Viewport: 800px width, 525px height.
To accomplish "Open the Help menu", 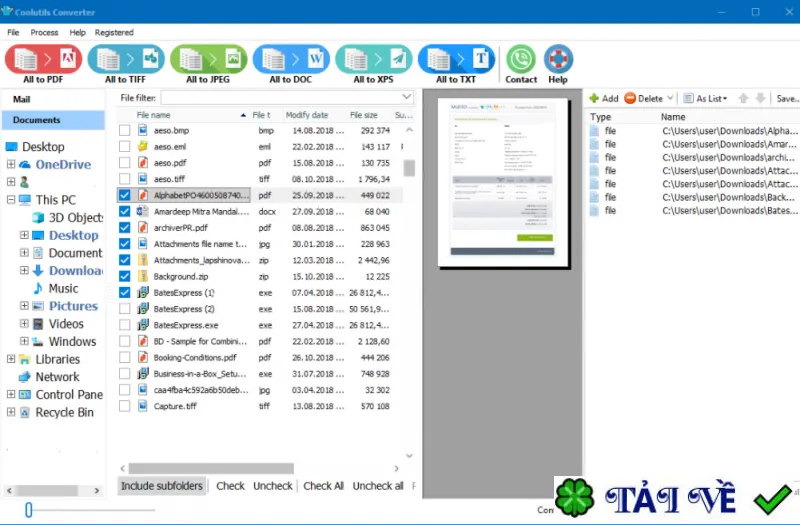I will tap(78, 32).
